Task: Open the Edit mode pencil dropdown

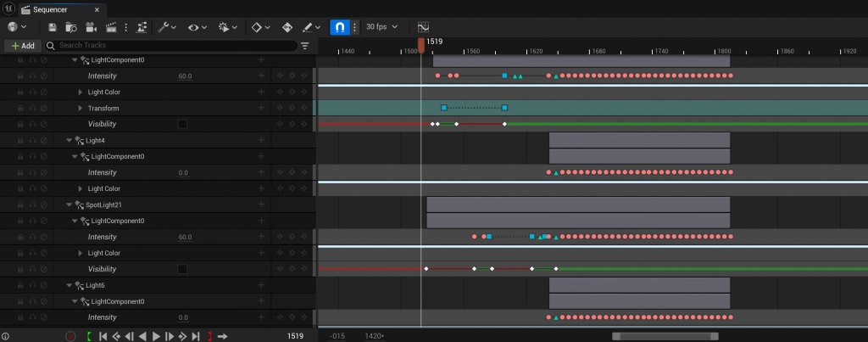Action: [x=311, y=26]
